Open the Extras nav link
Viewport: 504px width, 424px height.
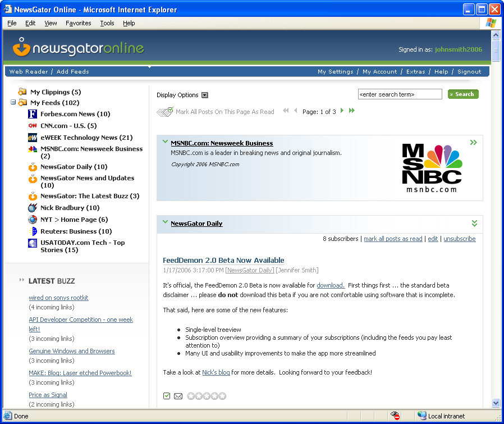coord(416,71)
